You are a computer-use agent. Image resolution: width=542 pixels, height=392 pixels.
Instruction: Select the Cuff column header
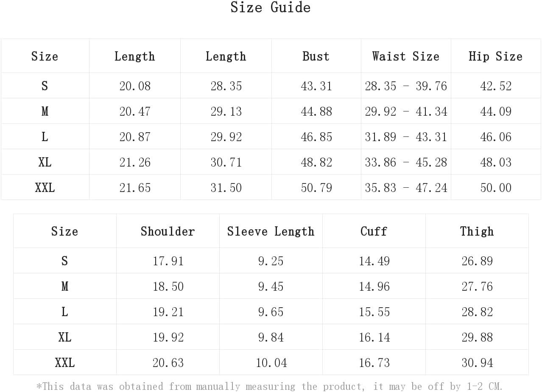click(x=374, y=231)
